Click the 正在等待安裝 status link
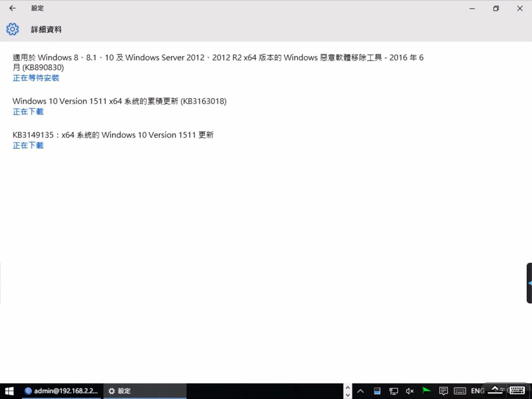Viewport: 532px width, 399px height. click(36, 78)
